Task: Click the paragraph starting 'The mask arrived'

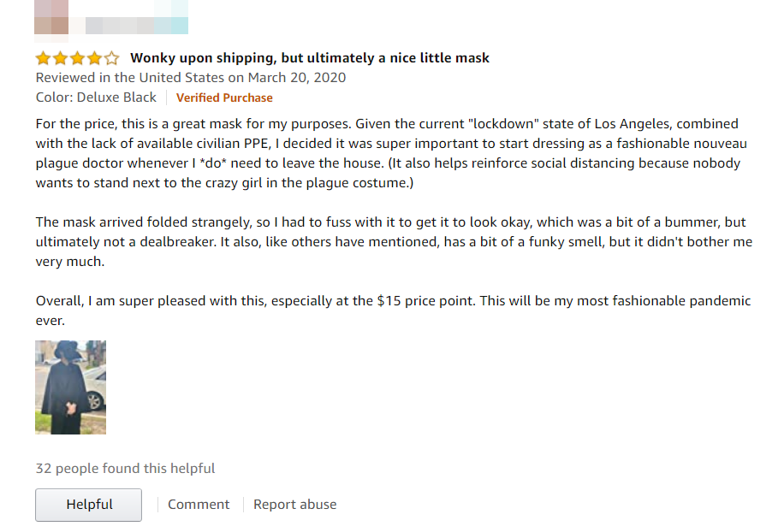Action: tap(394, 242)
